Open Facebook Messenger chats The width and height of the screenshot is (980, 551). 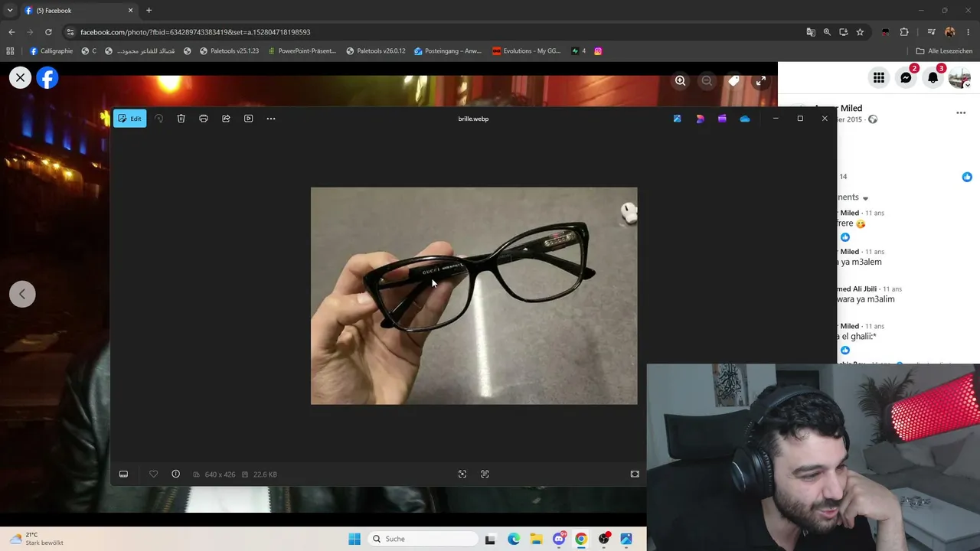[x=906, y=77]
